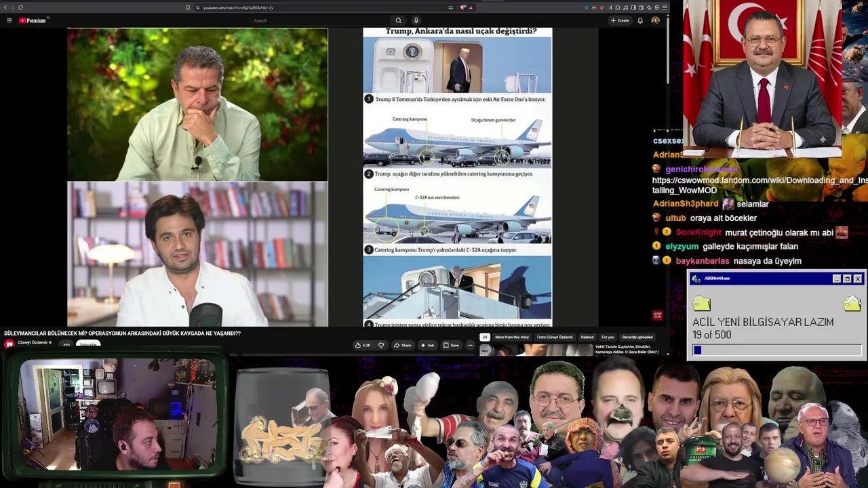Screen dimensions: 868x488
Task: Click chat message 'oraya ait böcekler'
Action: tap(723, 218)
